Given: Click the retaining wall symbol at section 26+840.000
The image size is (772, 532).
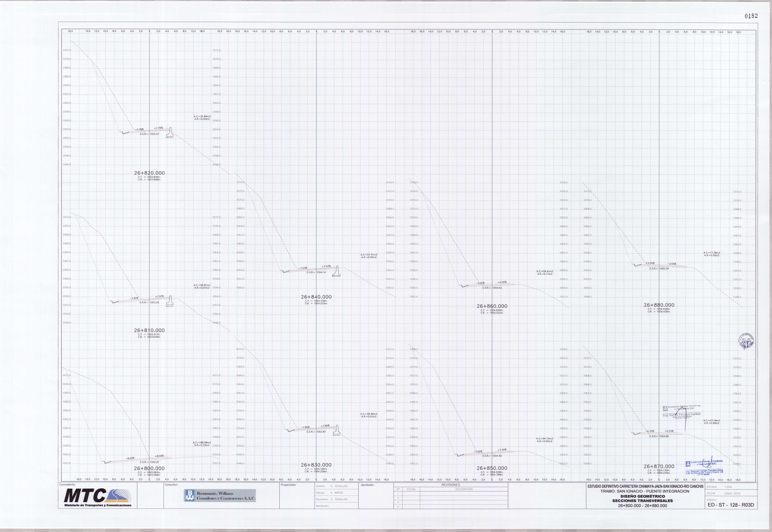Looking at the screenshot, I should tap(337, 271).
